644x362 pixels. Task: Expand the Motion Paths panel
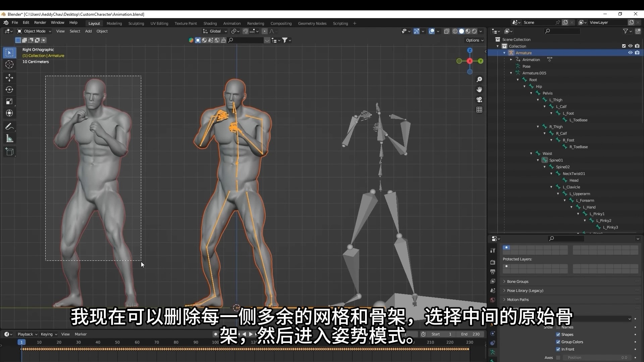(x=518, y=300)
